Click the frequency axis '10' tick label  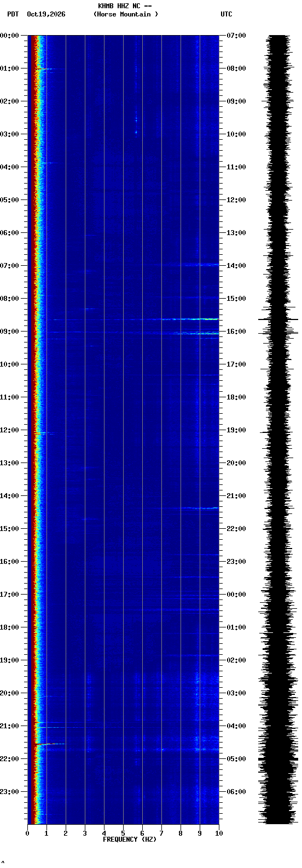pos(219,833)
